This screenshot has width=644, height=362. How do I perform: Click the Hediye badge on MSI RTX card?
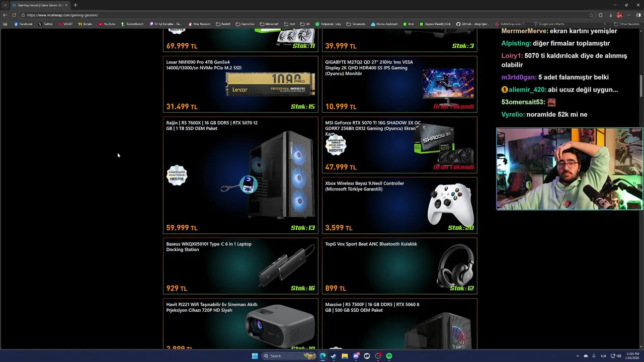tap(336, 145)
